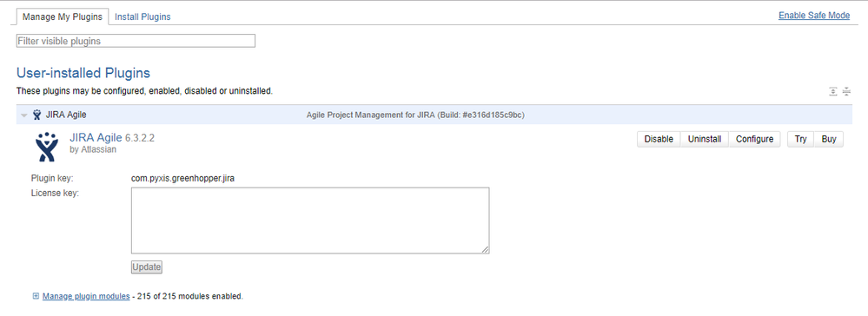Disable the JIRA Agile plugin
The height and width of the screenshot is (316, 868).
pyautogui.click(x=659, y=139)
